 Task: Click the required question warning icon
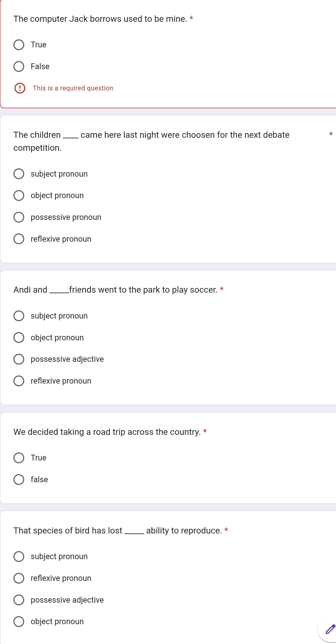pyautogui.click(x=20, y=88)
